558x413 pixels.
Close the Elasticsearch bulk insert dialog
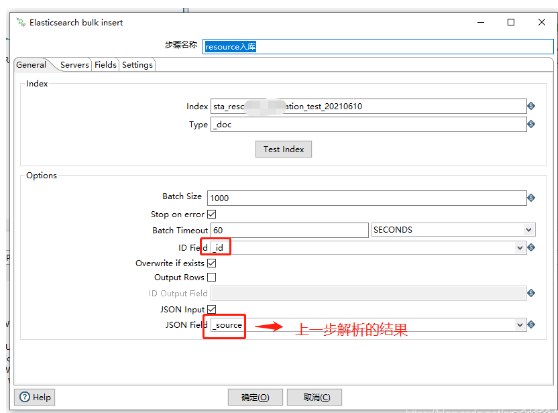pyautogui.click(x=542, y=22)
